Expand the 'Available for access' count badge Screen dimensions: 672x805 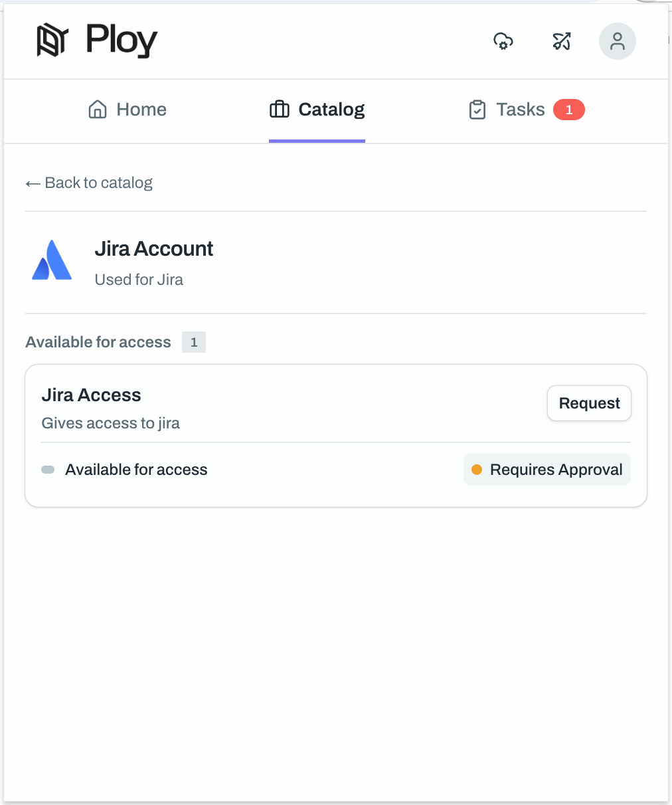coord(193,341)
